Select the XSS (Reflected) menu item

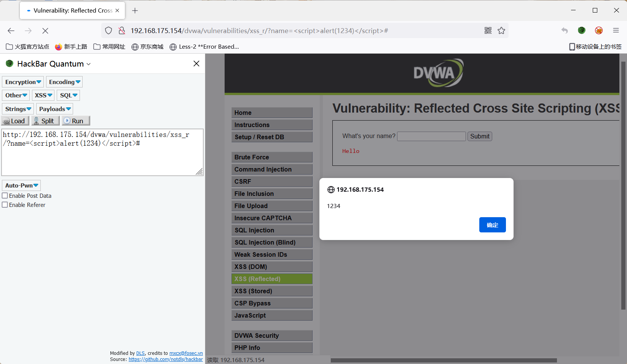coord(272,279)
